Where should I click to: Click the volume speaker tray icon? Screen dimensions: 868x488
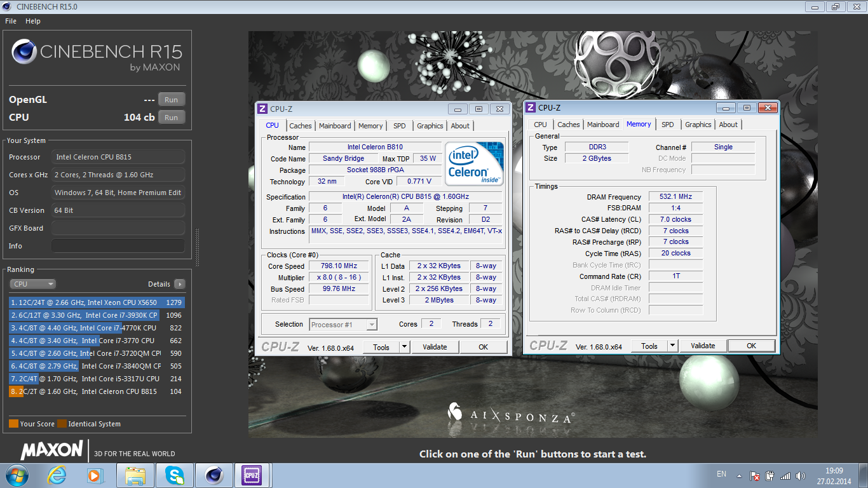click(x=801, y=475)
